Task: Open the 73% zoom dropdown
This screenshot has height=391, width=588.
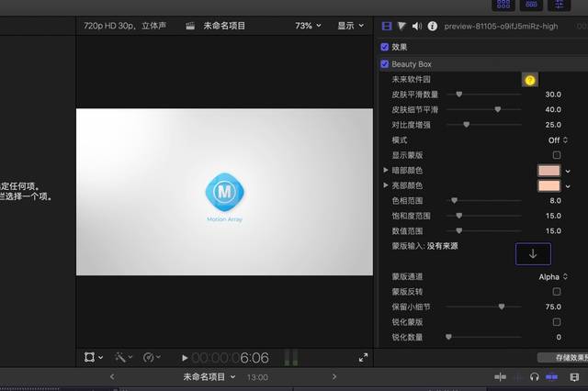Action: coord(308,26)
